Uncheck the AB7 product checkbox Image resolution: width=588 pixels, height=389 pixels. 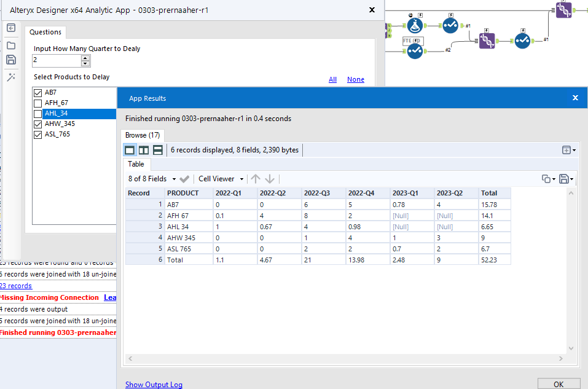pyautogui.click(x=38, y=93)
